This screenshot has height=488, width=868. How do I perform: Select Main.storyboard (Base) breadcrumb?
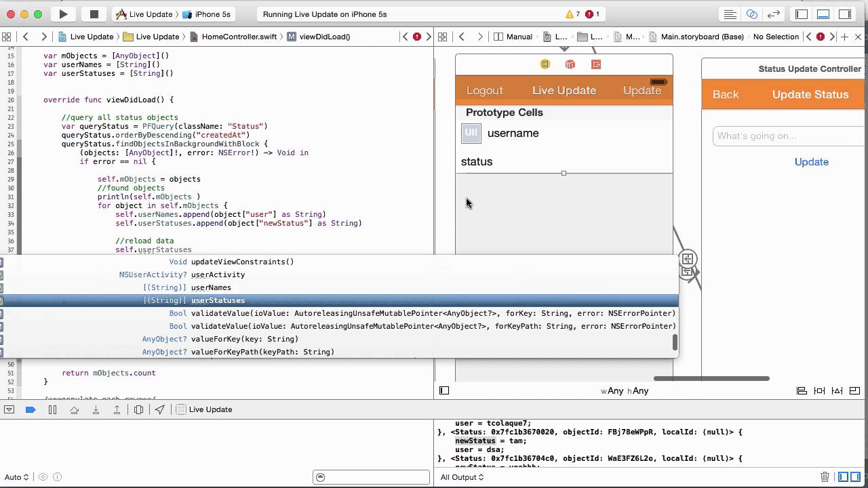tap(696, 37)
